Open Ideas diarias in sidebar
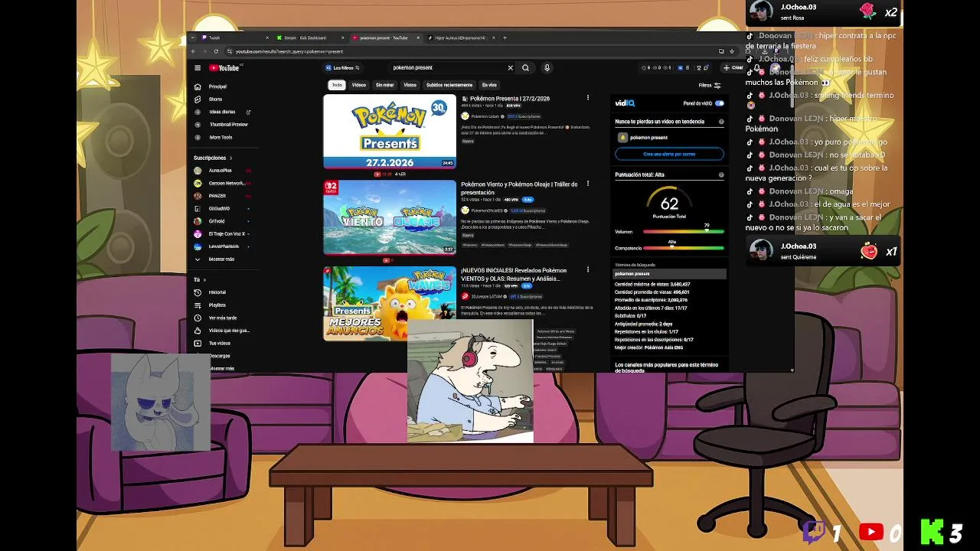The width and height of the screenshot is (980, 551). tap(222, 112)
